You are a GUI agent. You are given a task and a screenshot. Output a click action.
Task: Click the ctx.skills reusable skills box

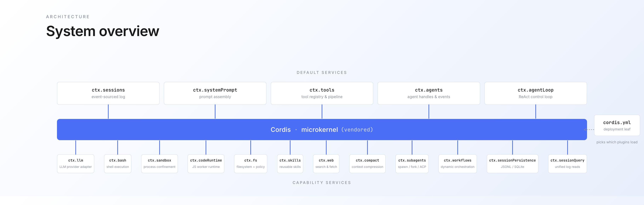[x=290, y=163]
